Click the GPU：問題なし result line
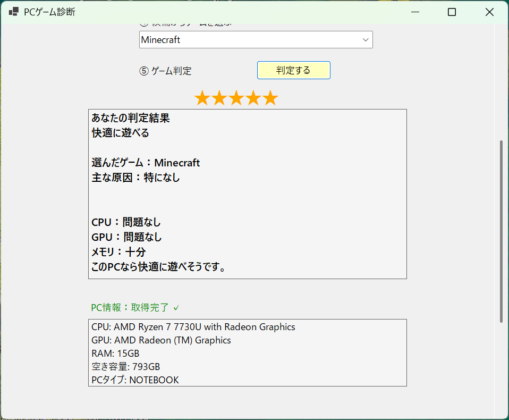Image resolution: width=509 pixels, height=420 pixels. click(x=126, y=237)
